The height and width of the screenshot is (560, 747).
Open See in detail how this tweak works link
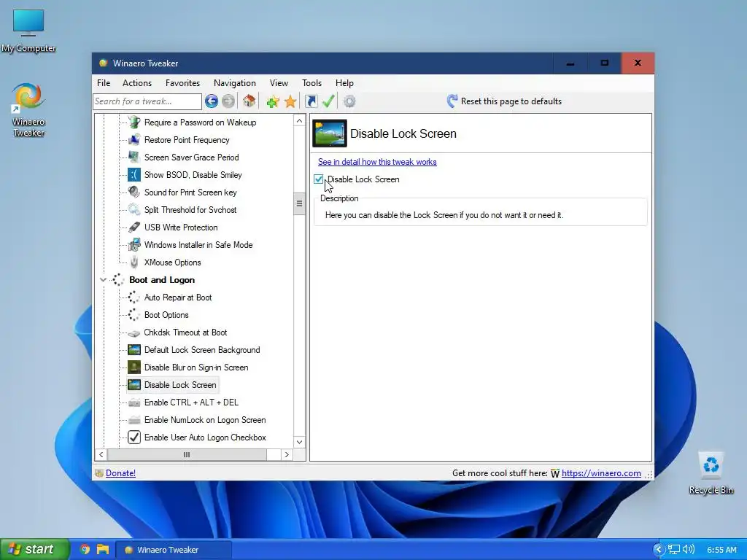pyautogui.click(x=377, y=162)
